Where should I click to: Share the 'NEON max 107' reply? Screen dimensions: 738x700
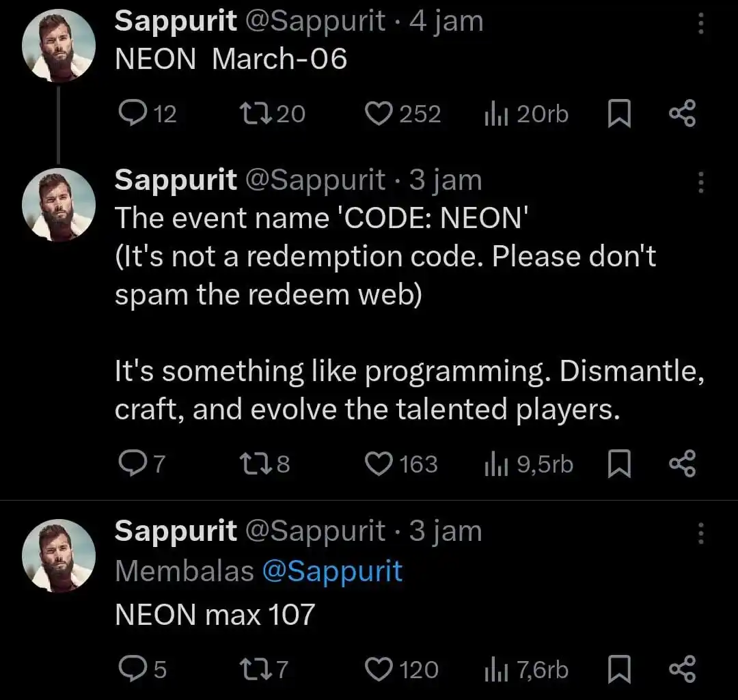[x=681, y=669]
